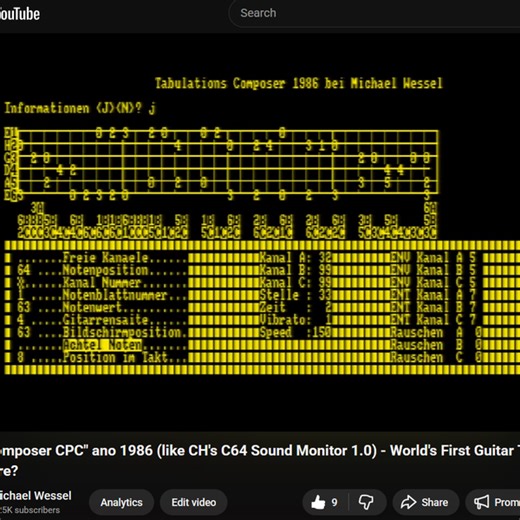Screen dimensions: 520x520
Task: Click the Promote megaphone button
Action: click(493, 502)
